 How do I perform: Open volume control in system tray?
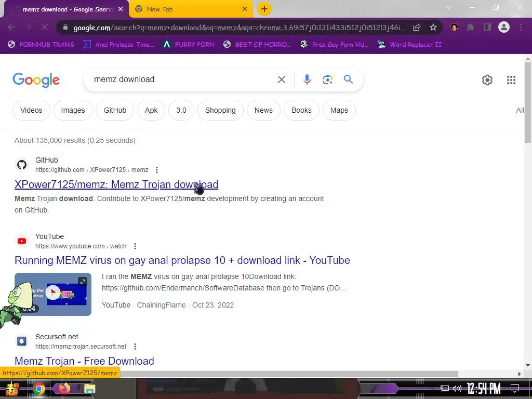point(457,389)
